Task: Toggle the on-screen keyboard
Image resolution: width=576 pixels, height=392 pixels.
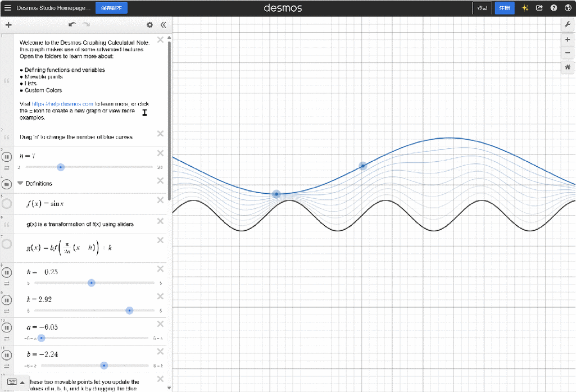Action: (x=12, y=382)
